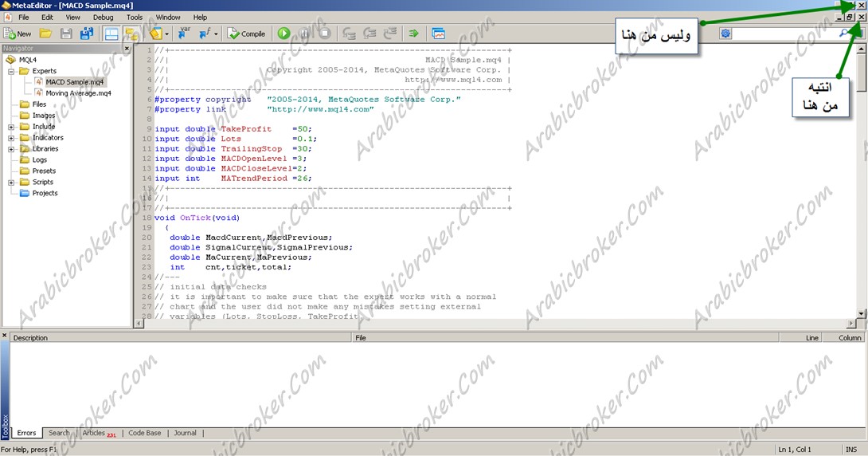The image size is (868, 456).
Task: Switch to the Errors tab
Action: [x=26, y=433]
